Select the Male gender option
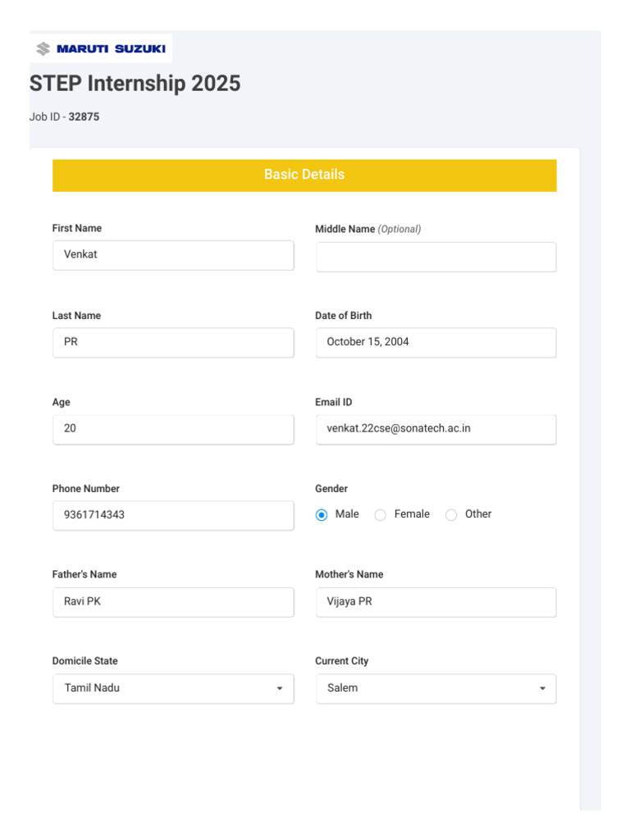630x840 pixels. click(x=322, y=515)
